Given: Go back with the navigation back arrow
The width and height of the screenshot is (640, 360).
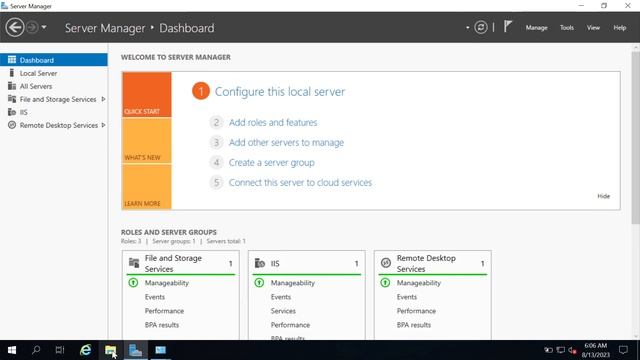Looking at the screenshot, I should (x=15, y=28).
